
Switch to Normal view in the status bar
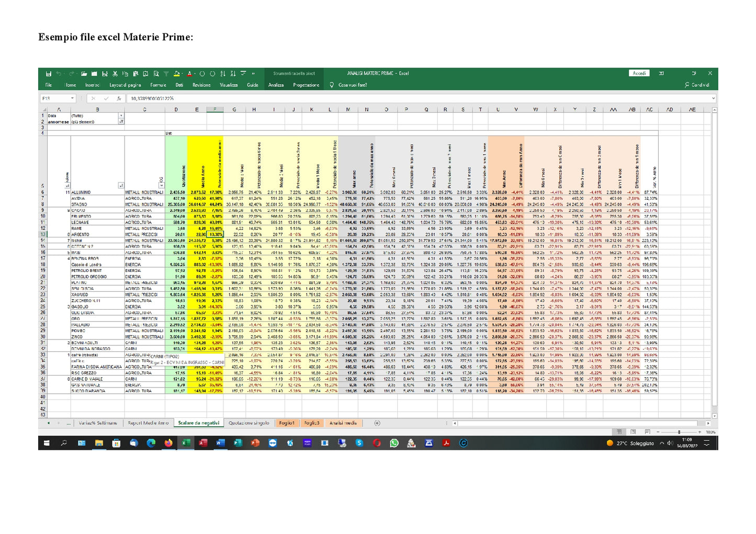point(619,432)
